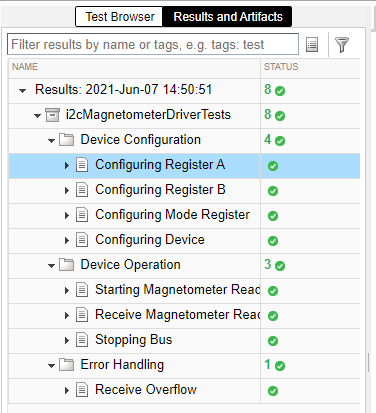Select the Receive Magnetometer Read row
The image size is (376, 413).
(184, 316)
